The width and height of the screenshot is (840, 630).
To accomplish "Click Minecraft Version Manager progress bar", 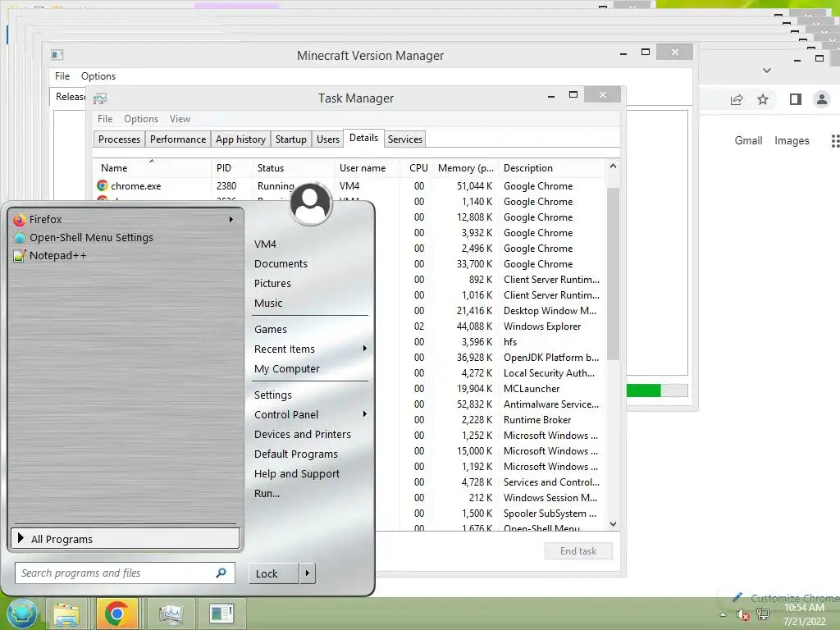I will [657, 390].
